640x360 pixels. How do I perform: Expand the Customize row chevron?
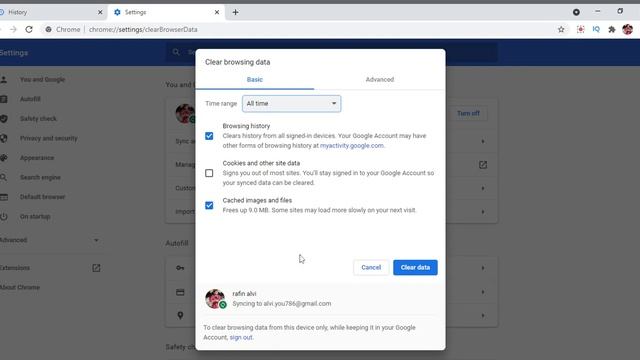pos(483,189)
